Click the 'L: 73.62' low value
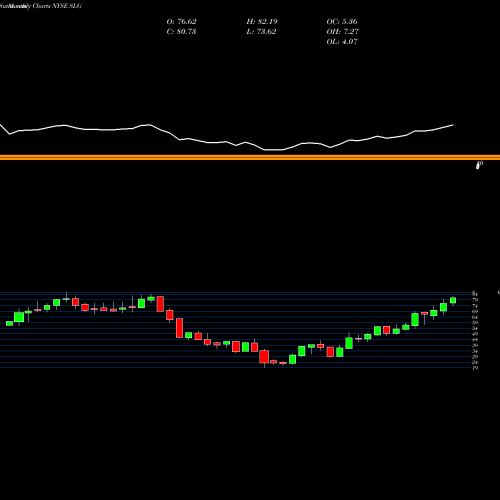The image size is (500, 500). 261,32
